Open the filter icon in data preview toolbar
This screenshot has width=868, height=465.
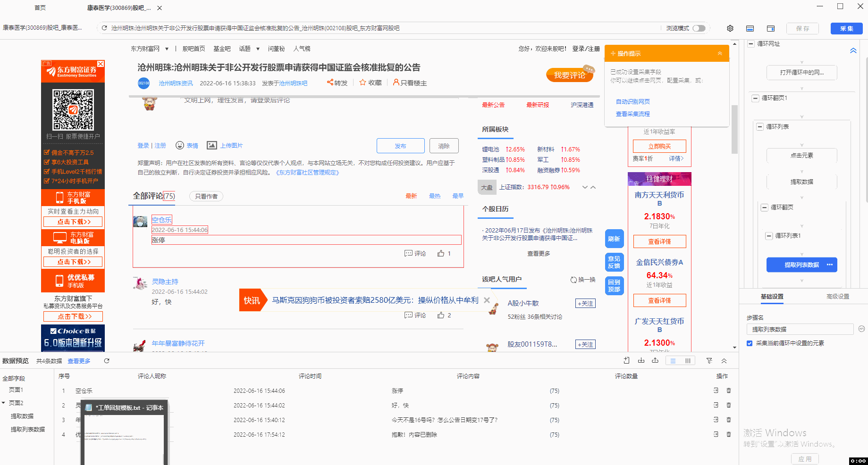pos(709,361)
